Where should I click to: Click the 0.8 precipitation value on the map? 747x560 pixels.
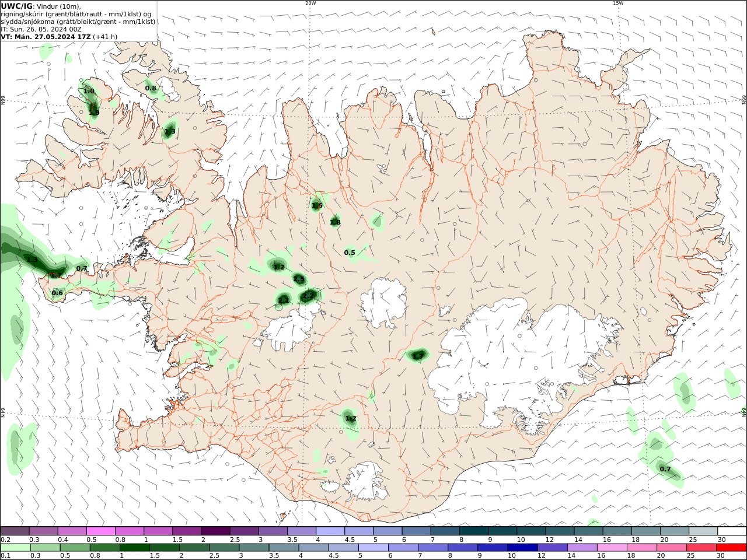point(151,88)
